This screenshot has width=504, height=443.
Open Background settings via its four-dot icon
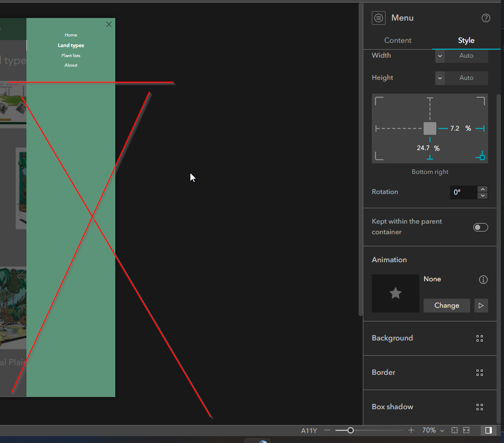coord(480,338)
